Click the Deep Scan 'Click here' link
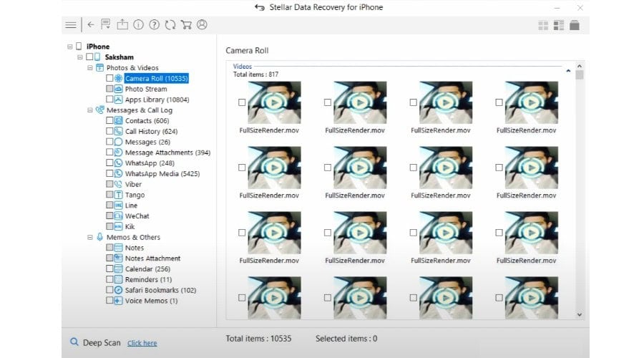 click(x=142, y=343)
